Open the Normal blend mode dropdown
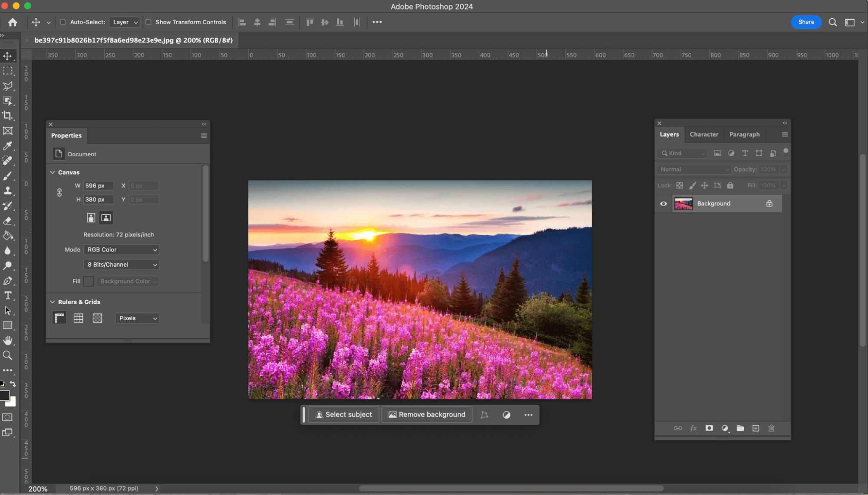Viewport: 868px width, 495px height. click(694, 169)
